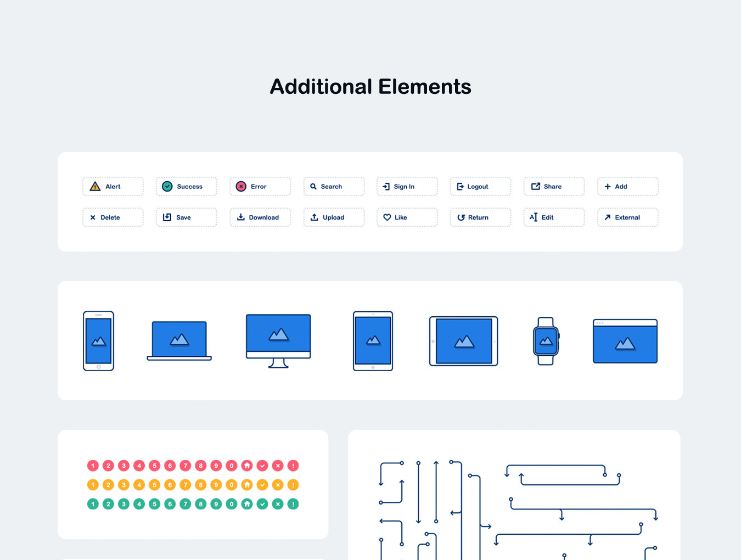Select the smartwatch device icon
This screenshot has width=741, height=560.
click(546, 341)
